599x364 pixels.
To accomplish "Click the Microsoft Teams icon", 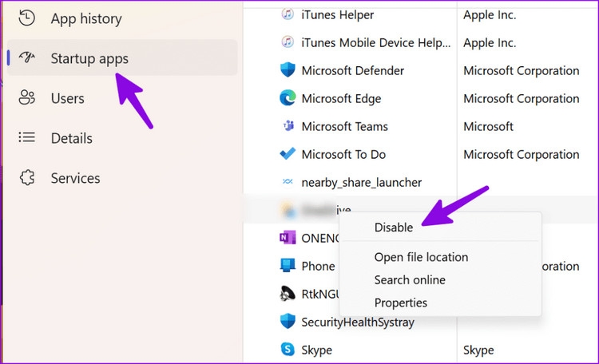I will 288,126.
